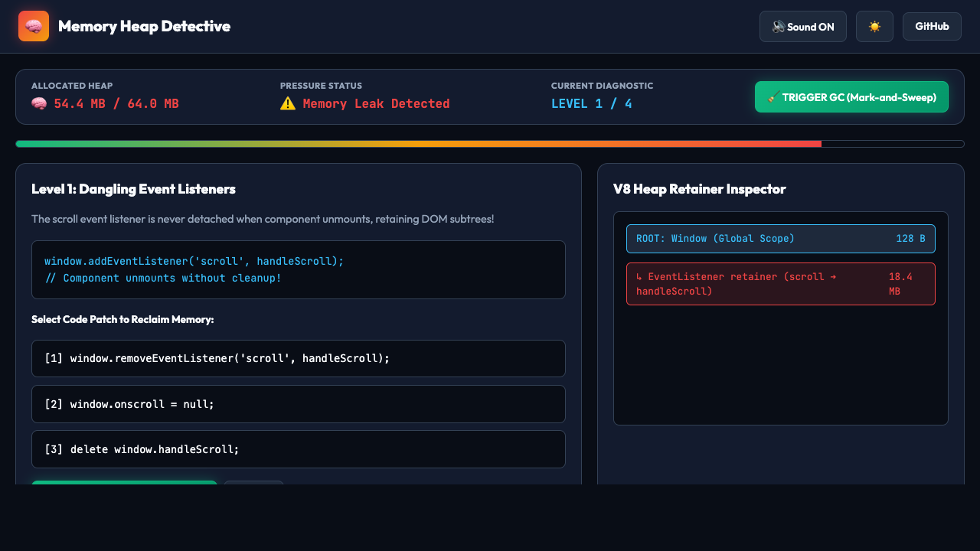Click the V8 Heap Retainer Inspector heading

click(700, 189)
